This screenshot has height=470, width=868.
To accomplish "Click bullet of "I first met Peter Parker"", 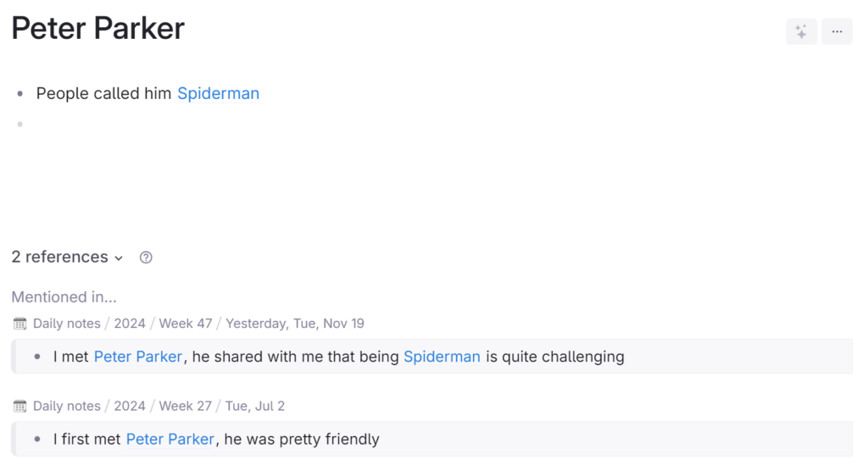I will tap(37, 440).
